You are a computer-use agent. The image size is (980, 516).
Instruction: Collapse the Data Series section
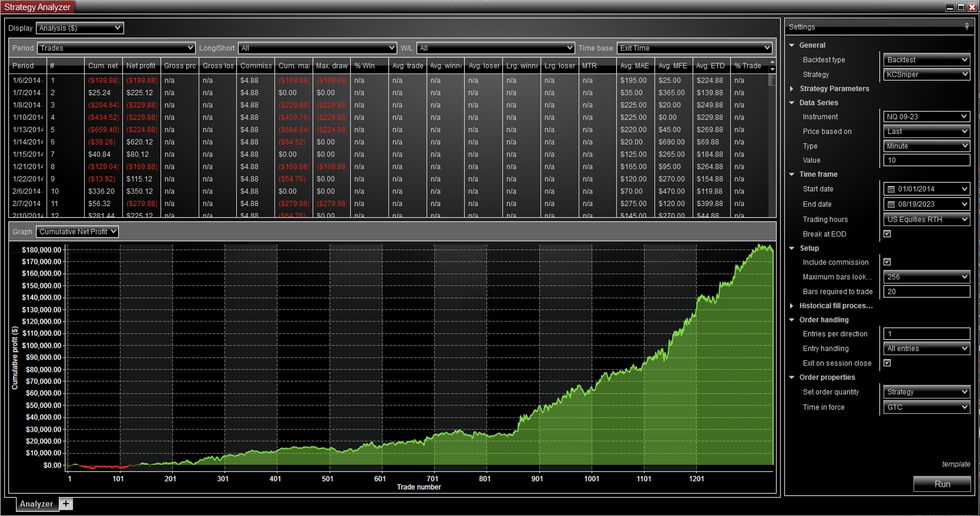(x=792, y=103)
